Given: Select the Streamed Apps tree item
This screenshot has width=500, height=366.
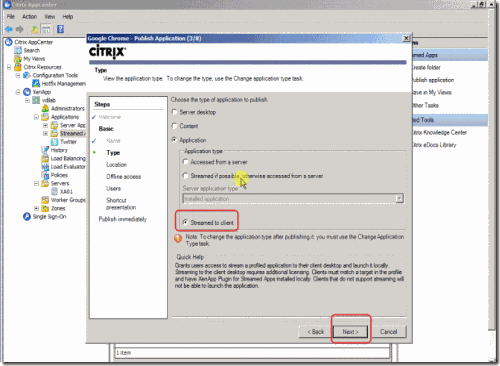Looking at the screenshot, I should tap(72, 133).
